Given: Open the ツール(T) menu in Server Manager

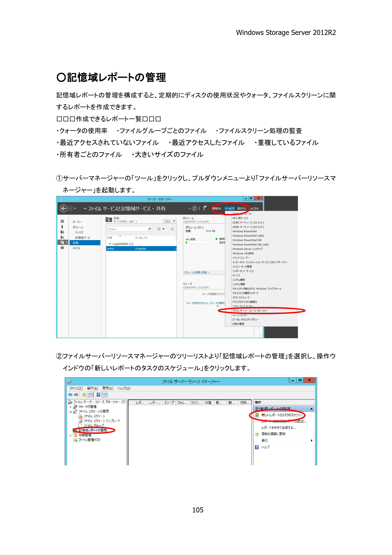Looking at the screenshot, I should point(230,208).
